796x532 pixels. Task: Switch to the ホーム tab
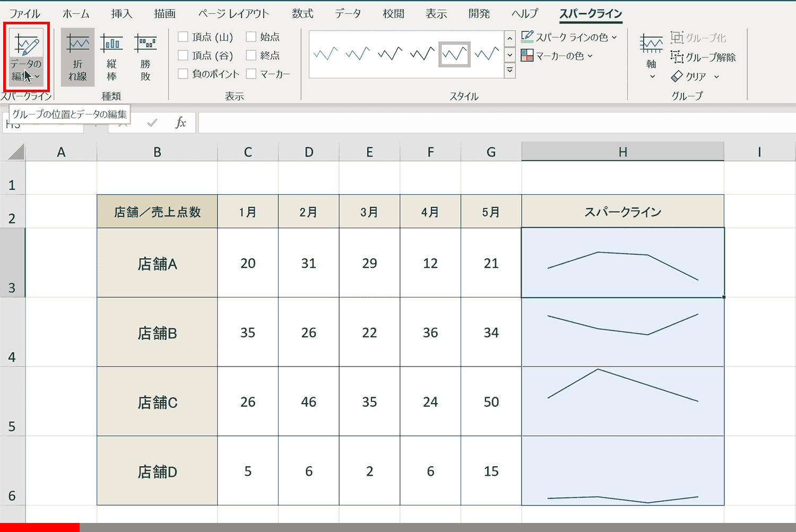(76, 14)
